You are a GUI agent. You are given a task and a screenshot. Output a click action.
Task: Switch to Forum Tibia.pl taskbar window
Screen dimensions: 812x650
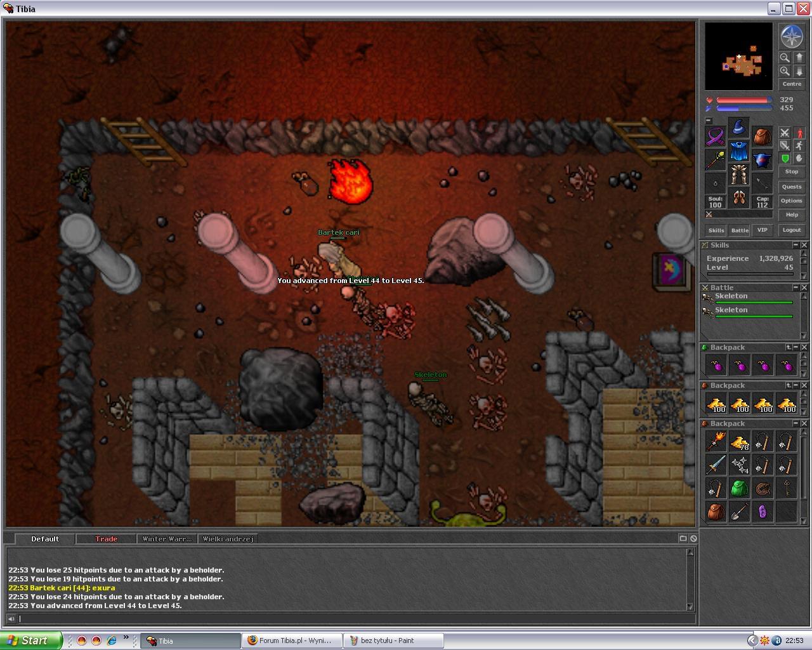291,640
